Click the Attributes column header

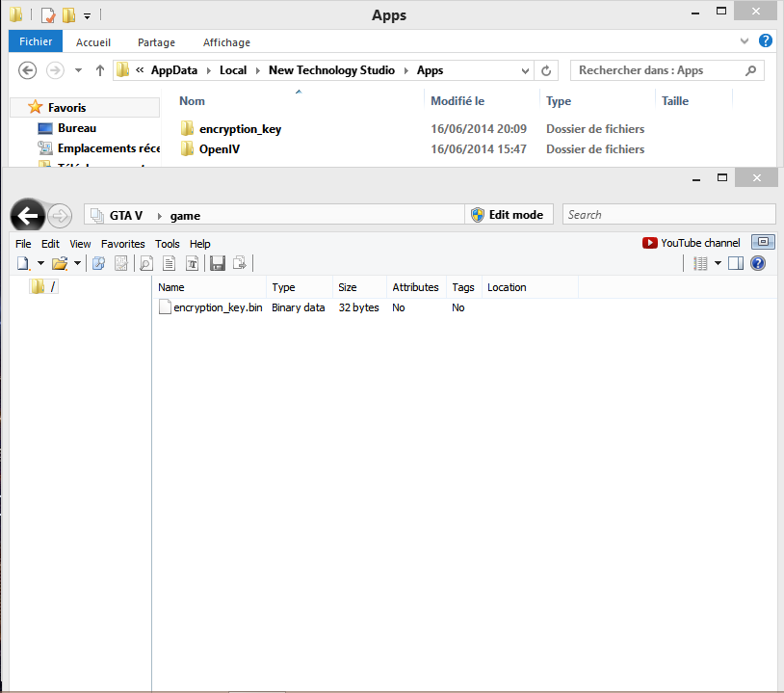click(415, 287)
